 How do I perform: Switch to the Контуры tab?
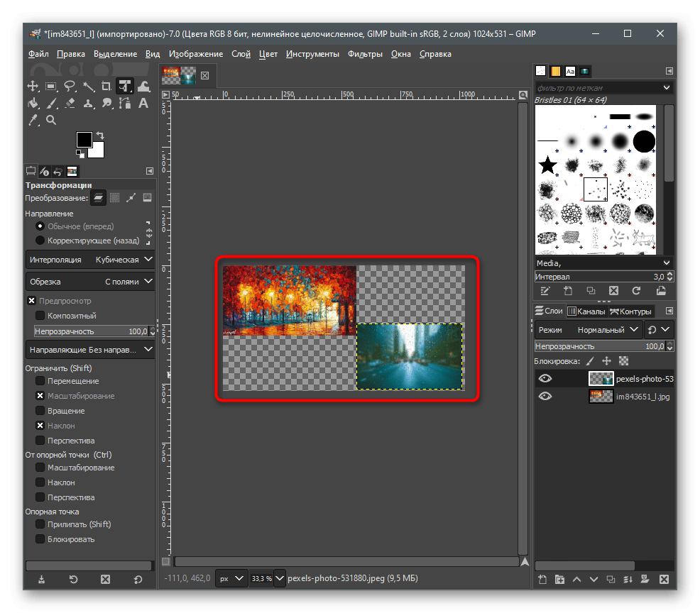tap(631, 311)
